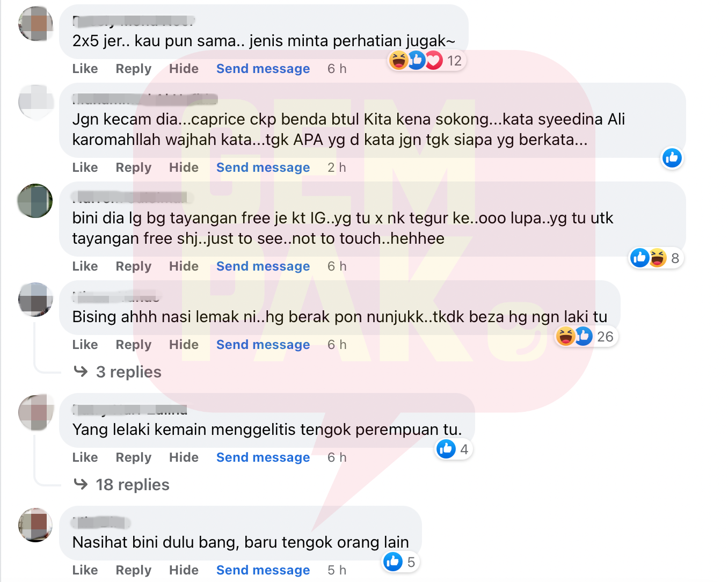Click the like reaction icon on 'Jgn kecam dia' comment
728x582 pixels.
click(672, 158)
